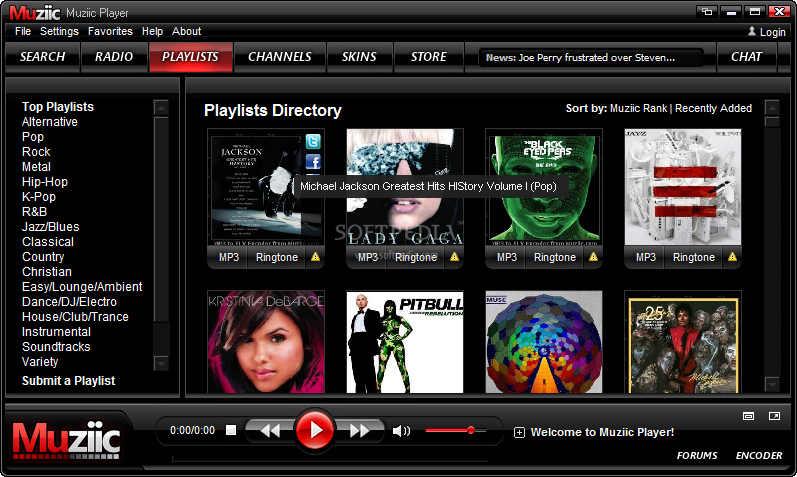Click warning icon under Jay-Z album
The image size is (797, 477).
pos(732,257)
